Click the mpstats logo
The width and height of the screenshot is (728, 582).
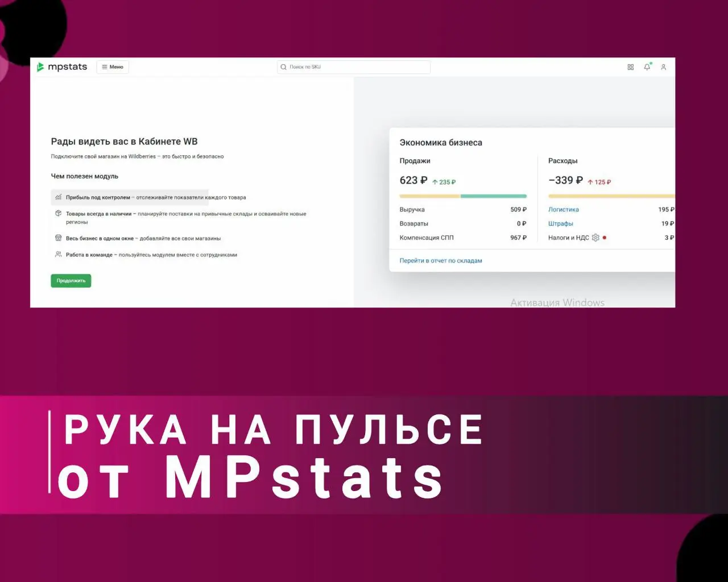coord(61,67)
